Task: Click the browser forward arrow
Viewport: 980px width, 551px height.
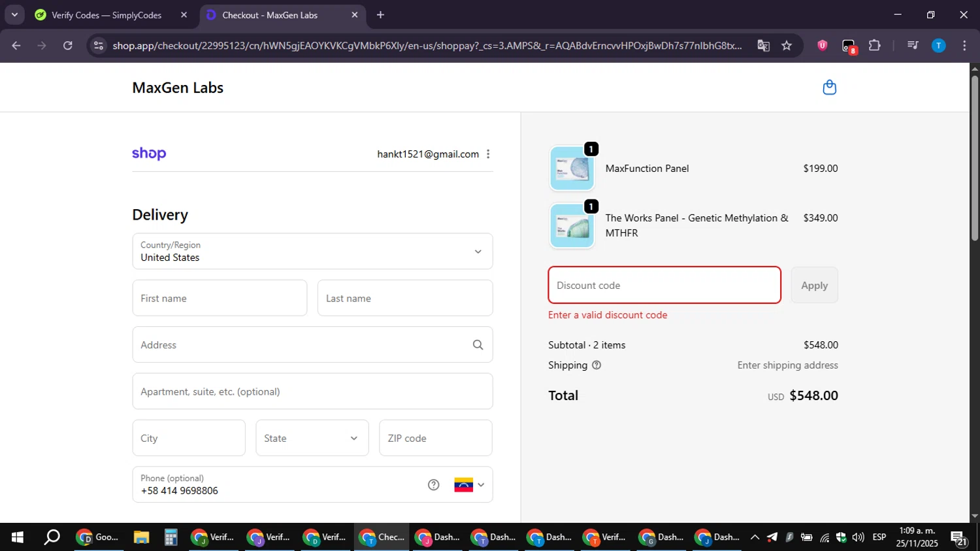Action: click(x=42, y=46)
